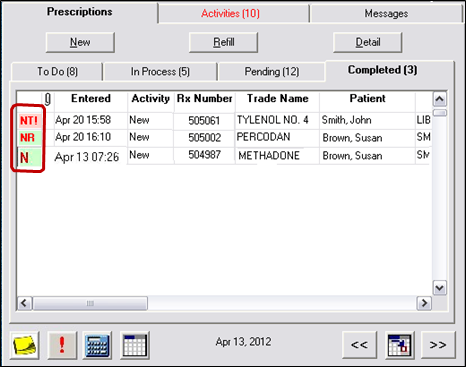Open the calendar grid icon
The image size is (466, 367).
pyautogui.click(x=135, y=345)
